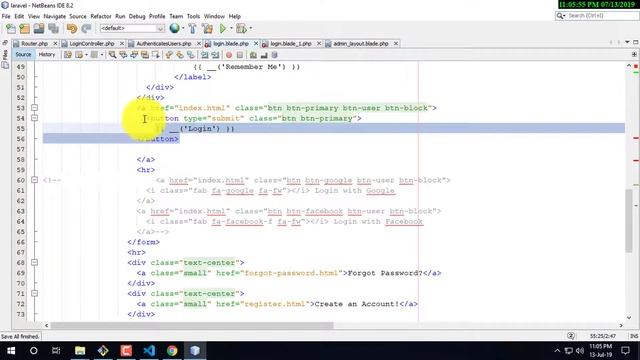
Task: Open the <default> configuration combo box
Action: pos(132,28)
